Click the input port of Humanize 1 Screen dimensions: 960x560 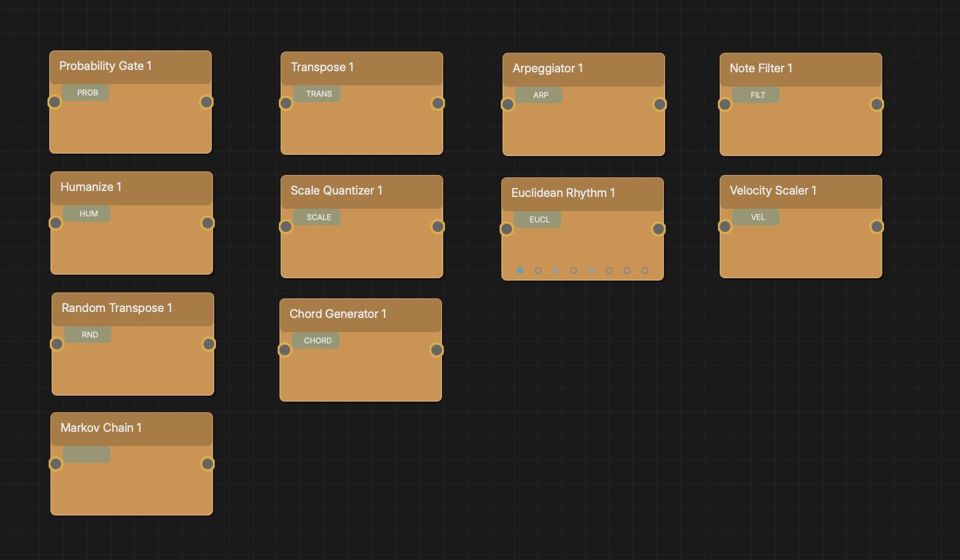click(x=56, y=223)
